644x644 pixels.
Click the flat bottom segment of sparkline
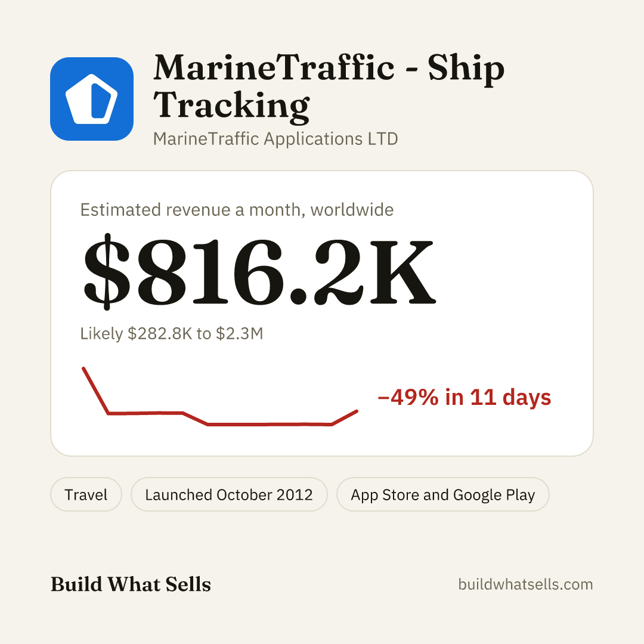point(270,425)
